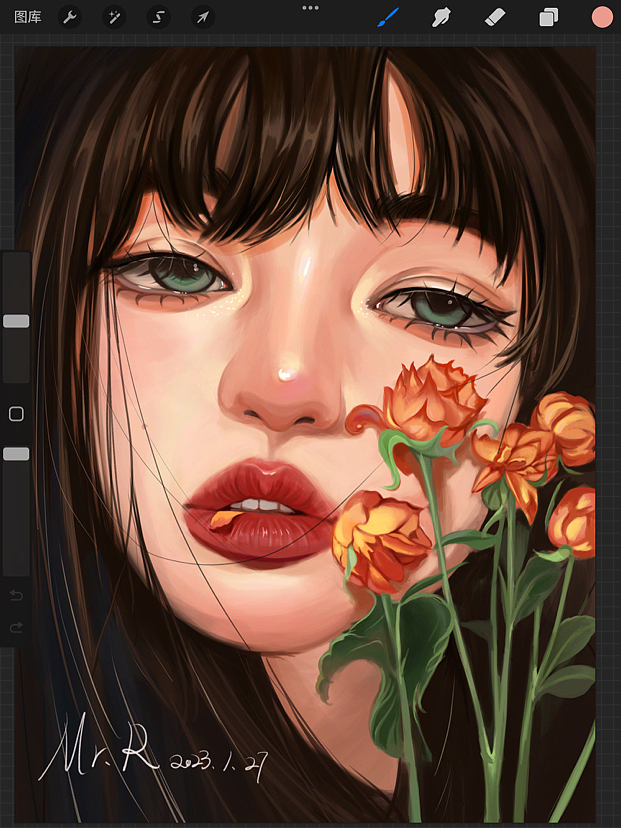
Task: Open the Actions wrench menu
Action: [x=70, y=17]
